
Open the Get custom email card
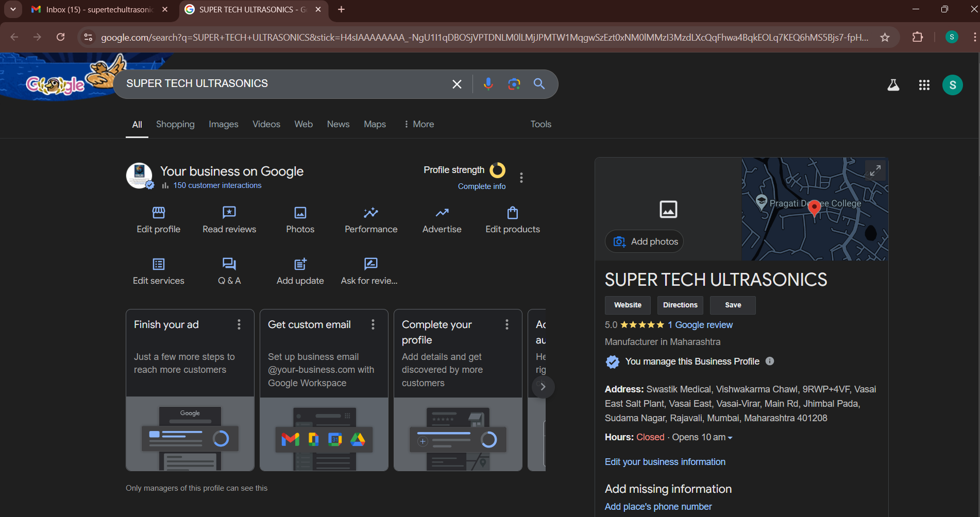click(x=324, y=390)
